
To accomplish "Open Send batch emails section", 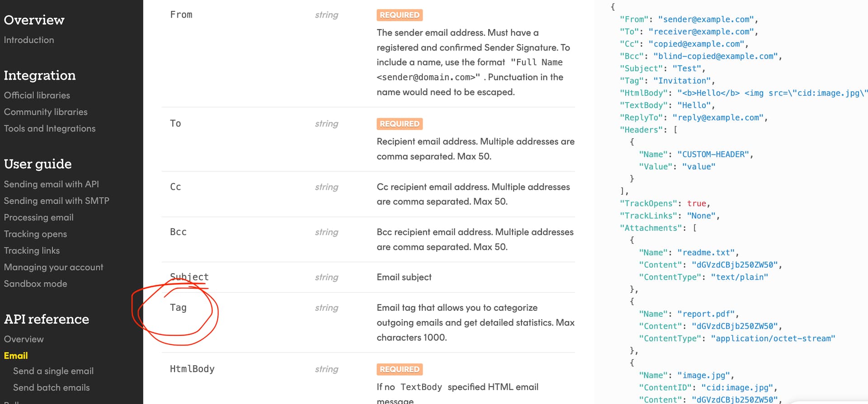I will pyautogui.click(x=52, y=388).
